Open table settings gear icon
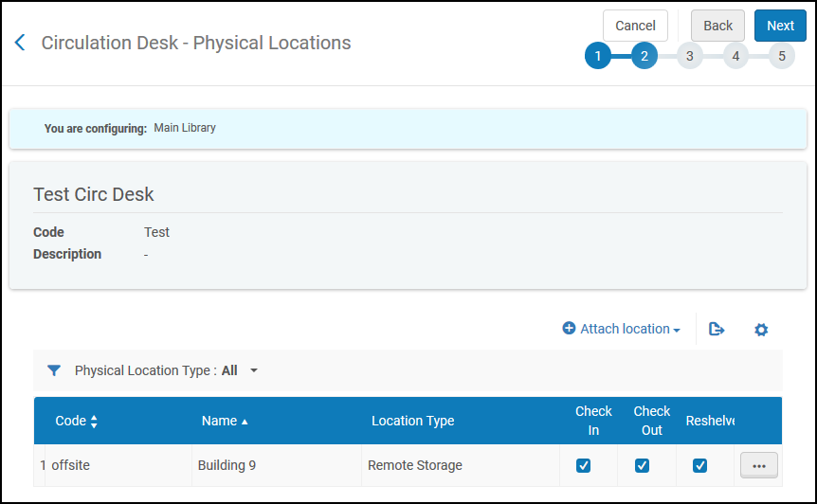The width and height of the screenshot is (817, 504). tap(761, 330)
